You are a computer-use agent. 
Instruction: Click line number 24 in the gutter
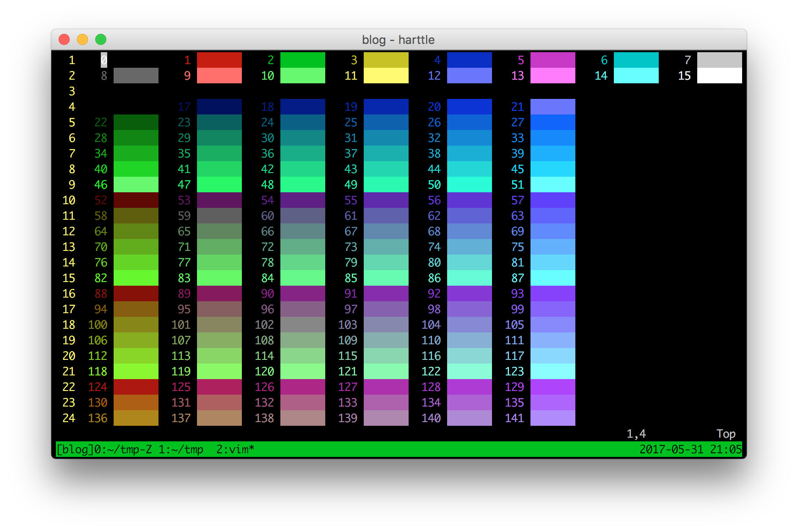point(69,418)
